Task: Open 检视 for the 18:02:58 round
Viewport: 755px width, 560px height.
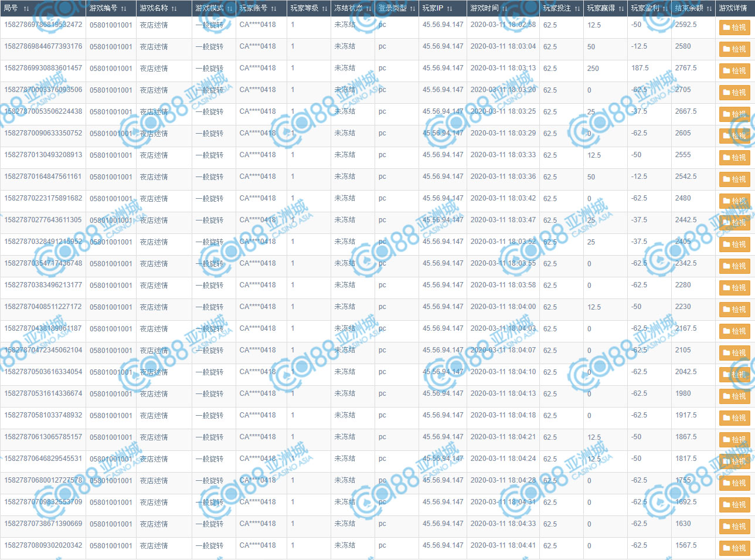Action: coord(734,28)
